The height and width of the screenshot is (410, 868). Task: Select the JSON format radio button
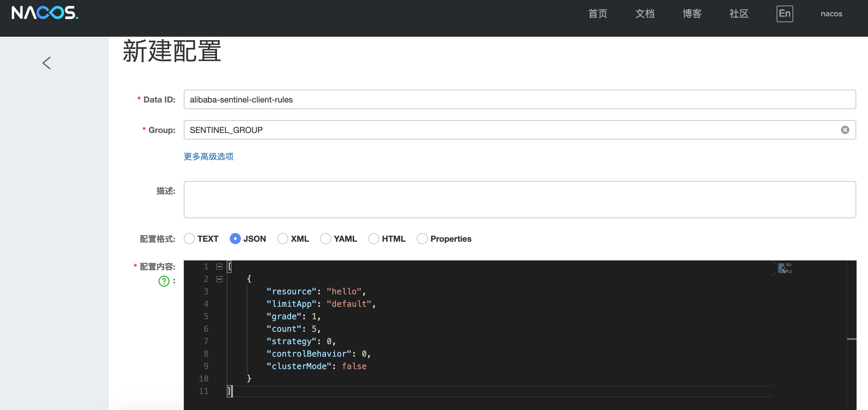coord(235,239)
